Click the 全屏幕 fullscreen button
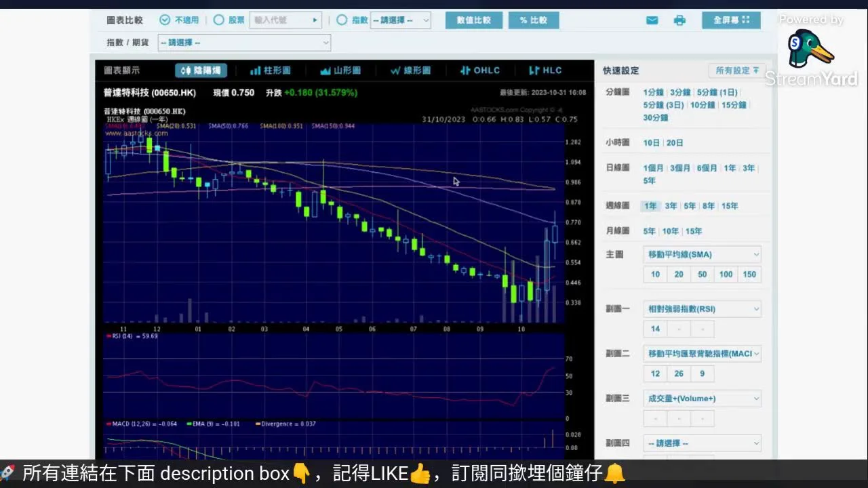 [x=731, y=20]
